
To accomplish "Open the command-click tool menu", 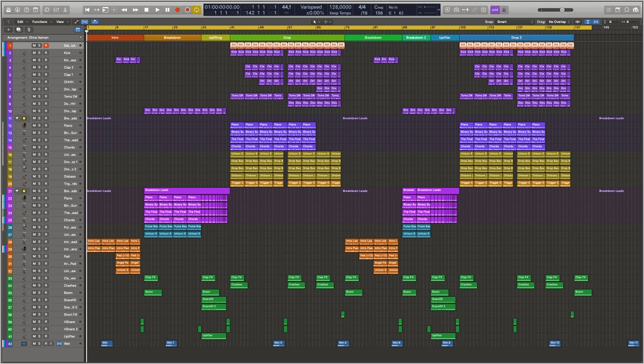I will click(x=328, y=22).
